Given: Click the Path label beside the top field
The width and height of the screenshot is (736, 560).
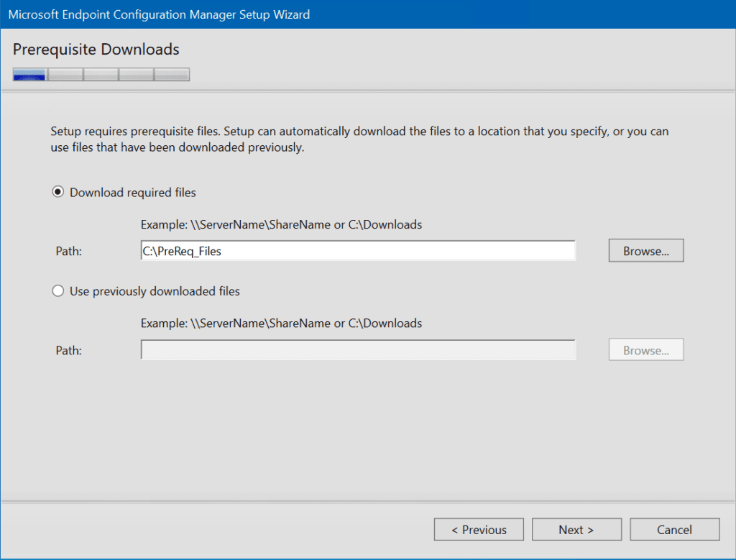Looking at the screenshot, I should point(68,251).
